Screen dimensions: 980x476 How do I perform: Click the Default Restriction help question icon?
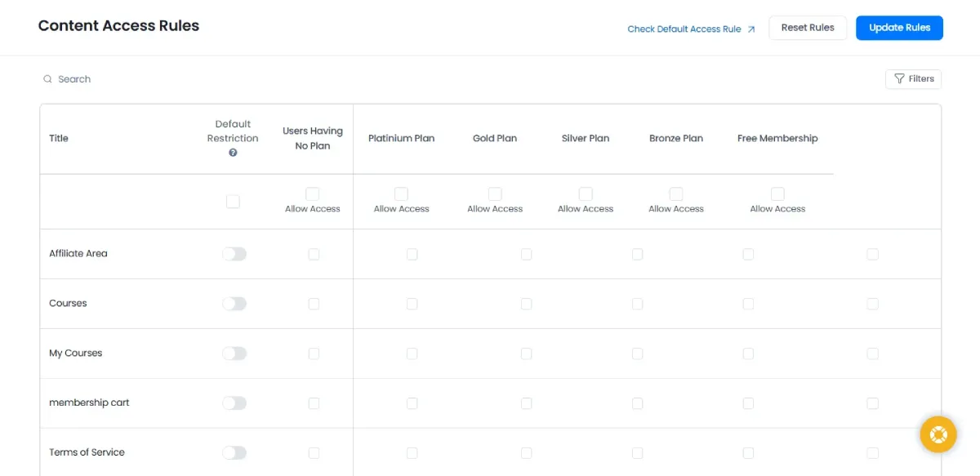pyautogui.click(x=233, y=153)
